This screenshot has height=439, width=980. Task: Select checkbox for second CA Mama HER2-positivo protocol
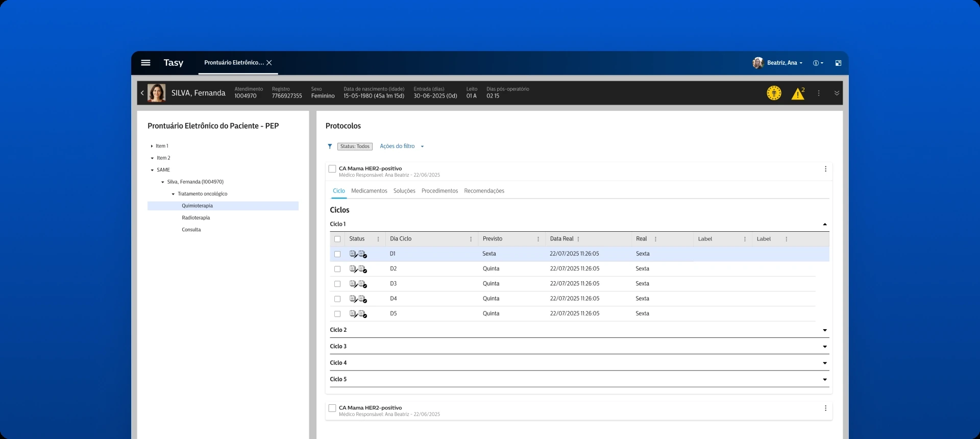[332, 408]
